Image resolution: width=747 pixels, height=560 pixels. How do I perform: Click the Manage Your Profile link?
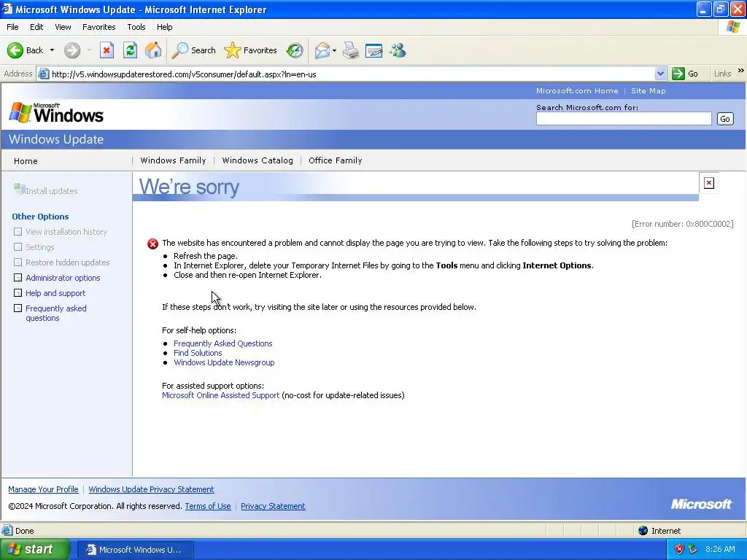click(x=43, y=489)
